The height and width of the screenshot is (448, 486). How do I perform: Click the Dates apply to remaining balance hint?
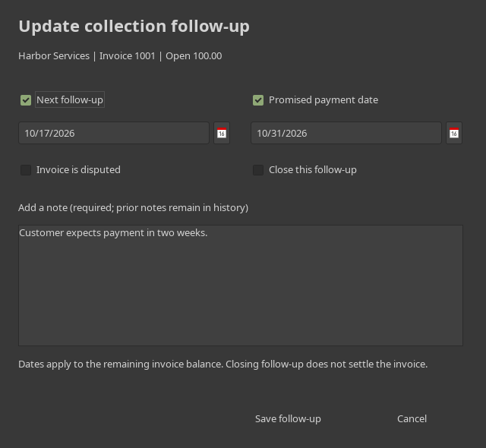point(223,364)
